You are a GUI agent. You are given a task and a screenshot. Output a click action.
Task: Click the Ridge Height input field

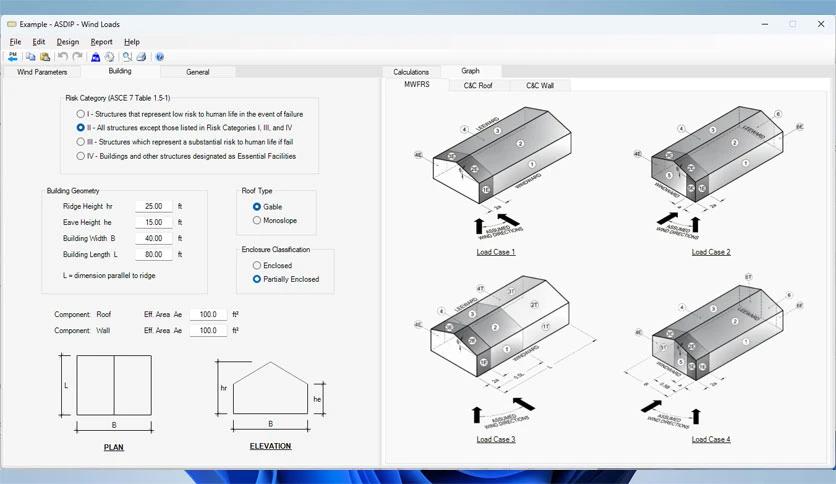click(153, 206)
